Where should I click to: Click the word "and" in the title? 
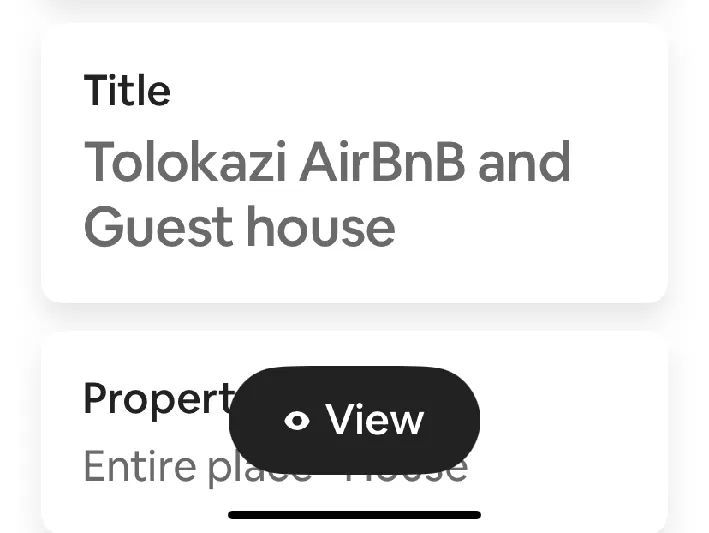(524, 163)
